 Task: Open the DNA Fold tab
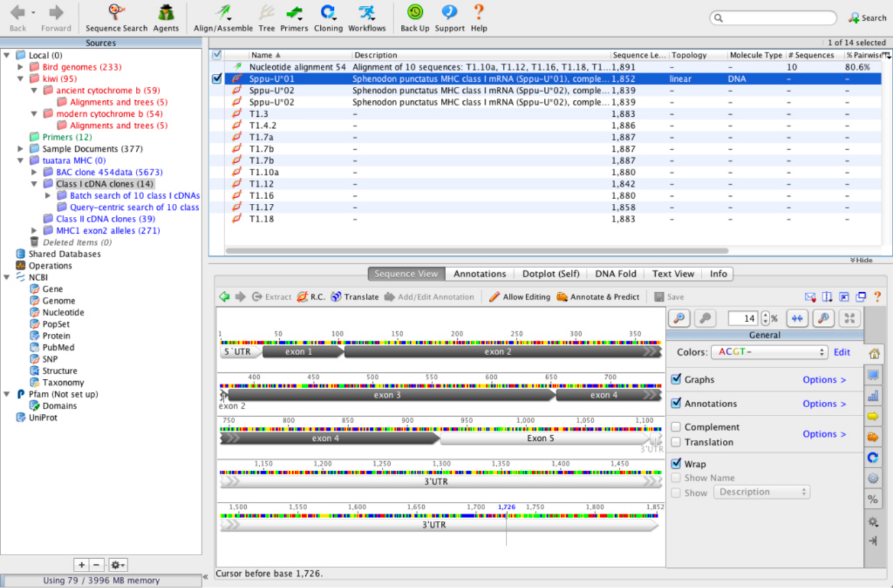pyautogui.click(x=615, y=274)
